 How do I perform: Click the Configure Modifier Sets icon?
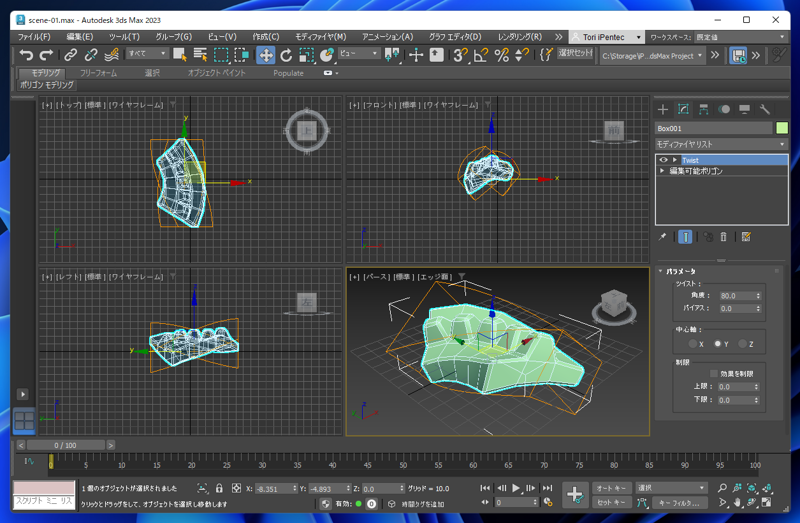coord(746,237)
